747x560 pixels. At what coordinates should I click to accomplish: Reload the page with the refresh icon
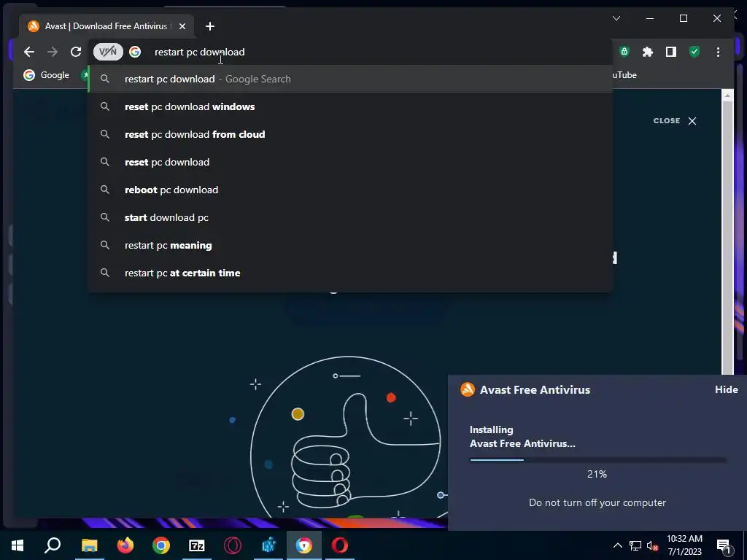76,52
